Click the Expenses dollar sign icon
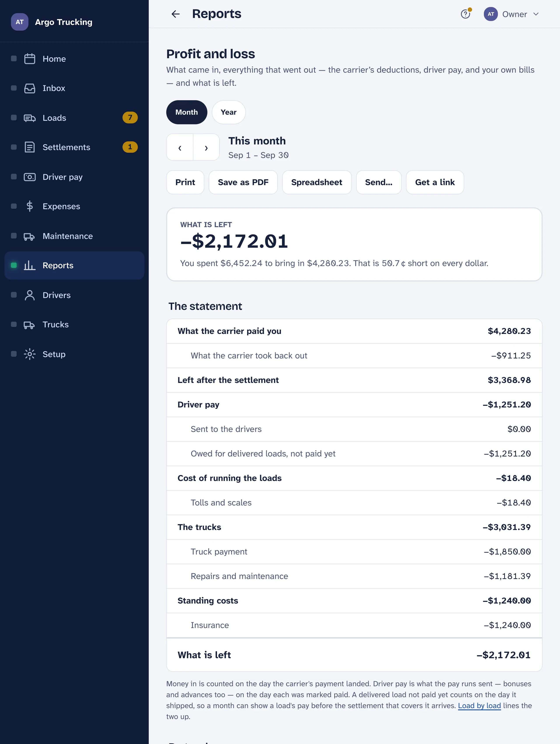Screen dimensions: 560x744 tap(30, 206)
